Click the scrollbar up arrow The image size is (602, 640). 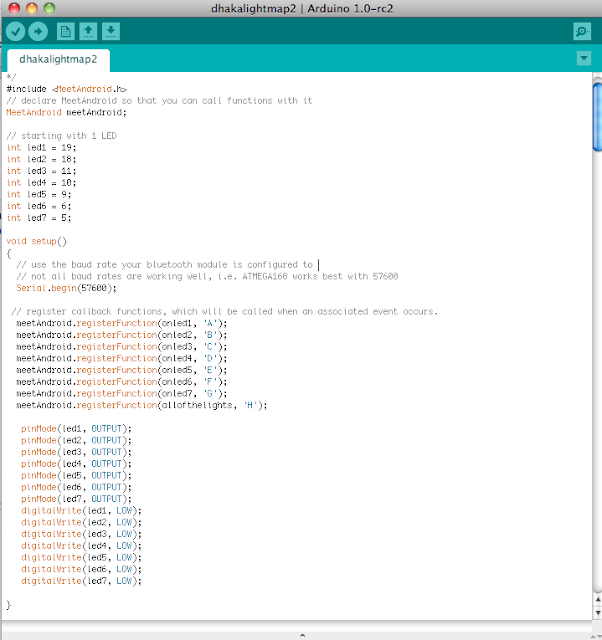click(598, 600)
